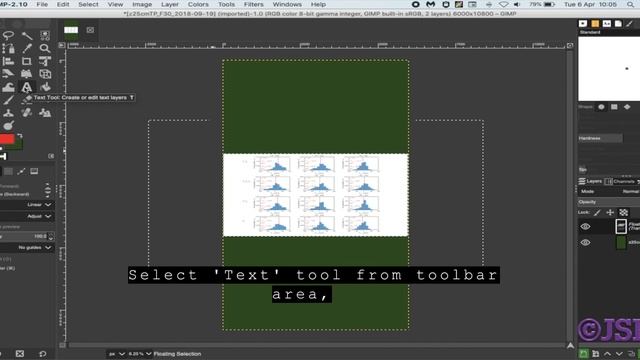Select the Paths tool
This screenshot has width=640, height=360.
pyautogui.click(x=8, y=49)
